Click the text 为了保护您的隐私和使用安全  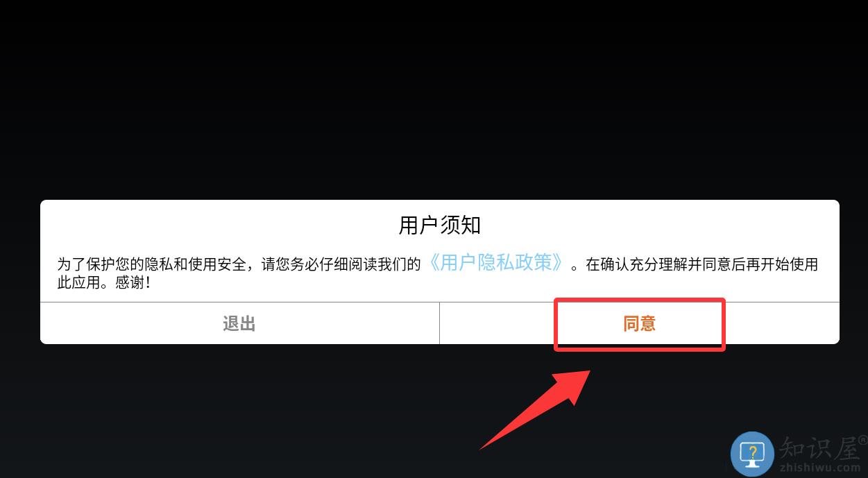tap(151, 264)
